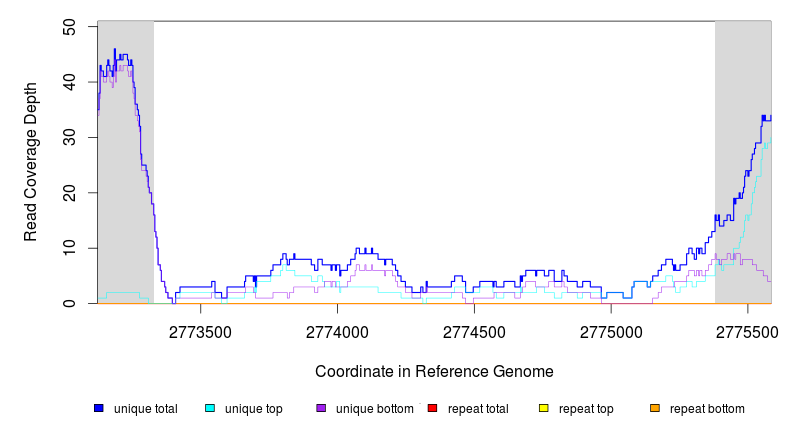Click the blue unique total legend swatch
This screenshot has width=792, height=432.
pyautogui.click(x=99, y=409)
